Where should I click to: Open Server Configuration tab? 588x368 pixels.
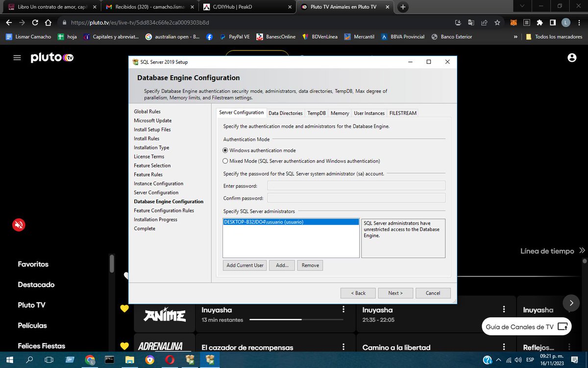coord(241,113)
